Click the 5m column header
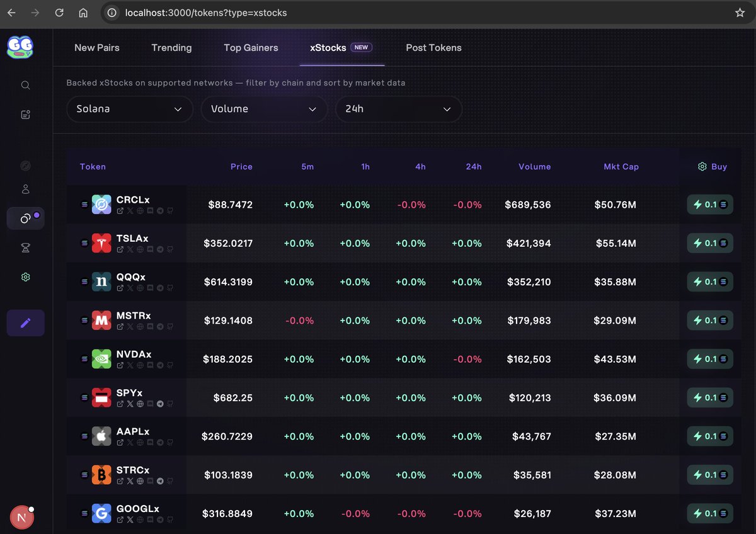The width and height of the screenshot is (756, 534). tap(307, 167)
